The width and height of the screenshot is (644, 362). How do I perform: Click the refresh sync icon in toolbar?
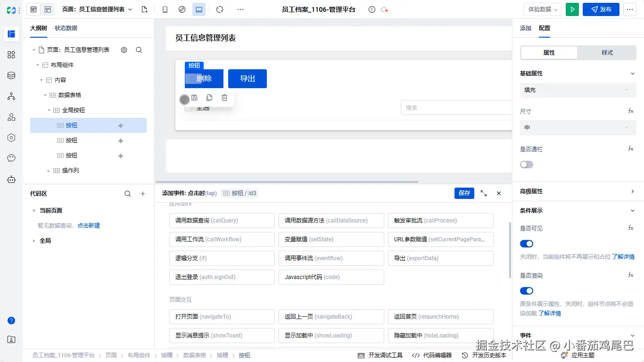coord(219,9)
